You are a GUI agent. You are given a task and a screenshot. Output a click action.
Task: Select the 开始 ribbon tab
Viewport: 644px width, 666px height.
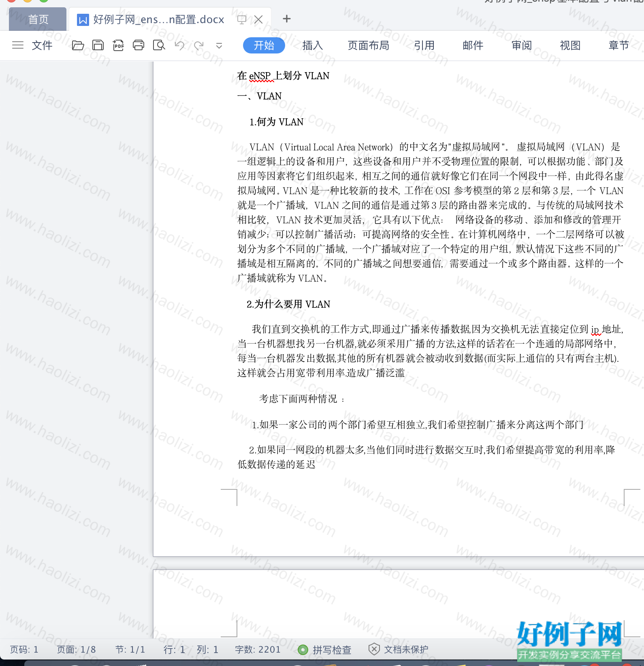(264, 45)
